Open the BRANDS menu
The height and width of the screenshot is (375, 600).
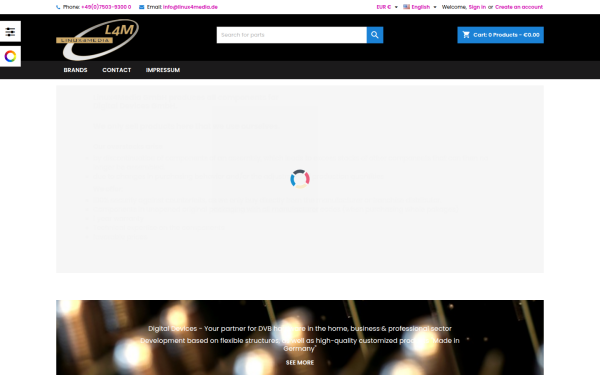click(x=75, y=70)
